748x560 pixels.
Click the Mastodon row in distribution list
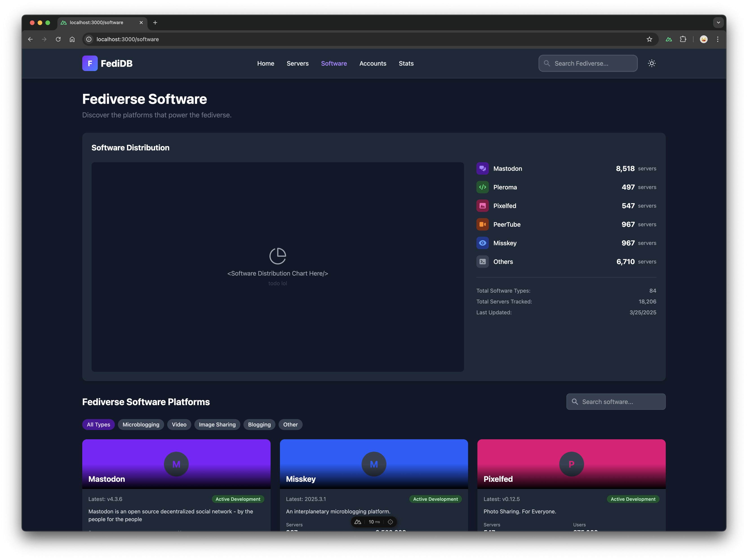pyautogui.click(x=566, y=168)
